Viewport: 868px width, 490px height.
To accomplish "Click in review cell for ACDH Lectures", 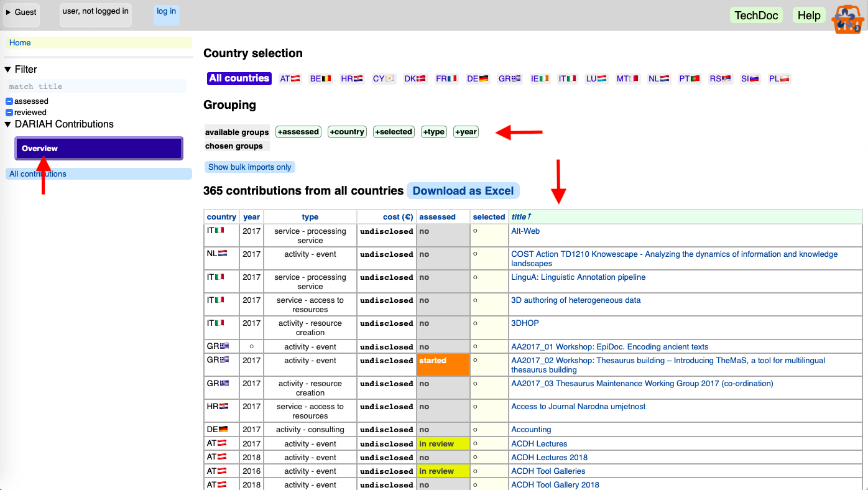I will (x=443, y=444).
